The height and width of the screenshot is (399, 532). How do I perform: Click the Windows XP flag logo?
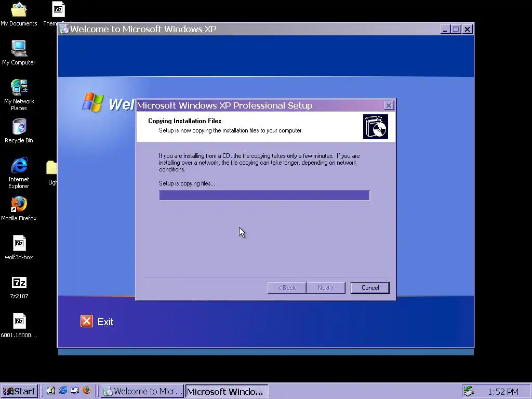92,102
